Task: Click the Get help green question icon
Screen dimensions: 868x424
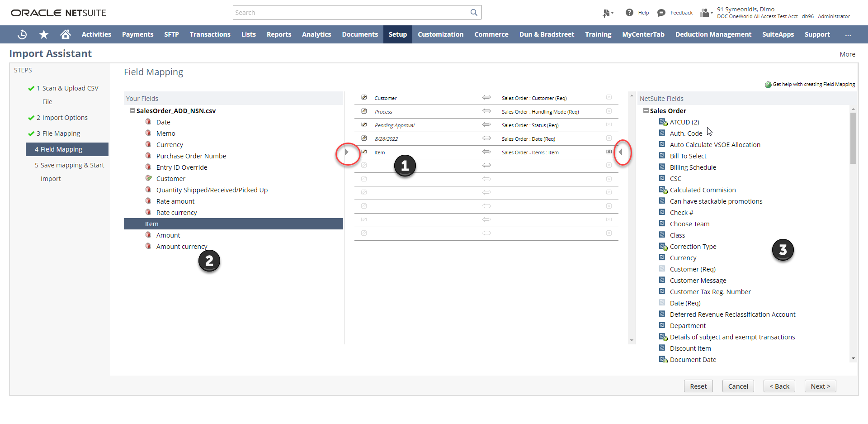Action: (x=768, y=85)
